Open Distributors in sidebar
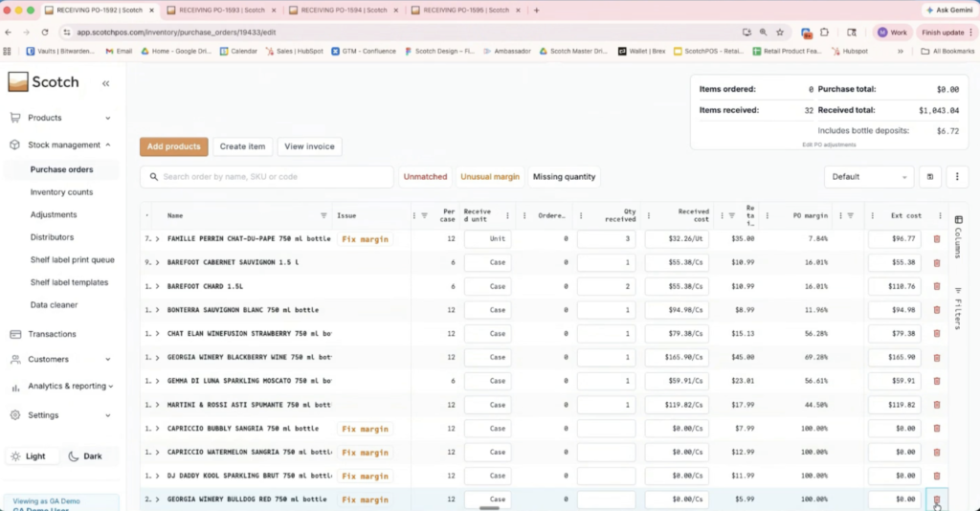This screenshot has height=511, width=980. pyautogui.click(x=52, y=236)
